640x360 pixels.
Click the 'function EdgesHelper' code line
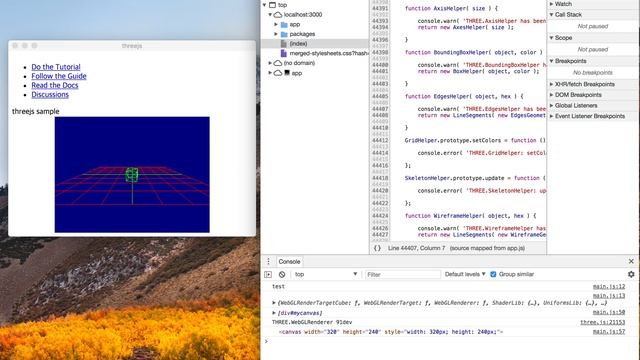tap(464, 97)
